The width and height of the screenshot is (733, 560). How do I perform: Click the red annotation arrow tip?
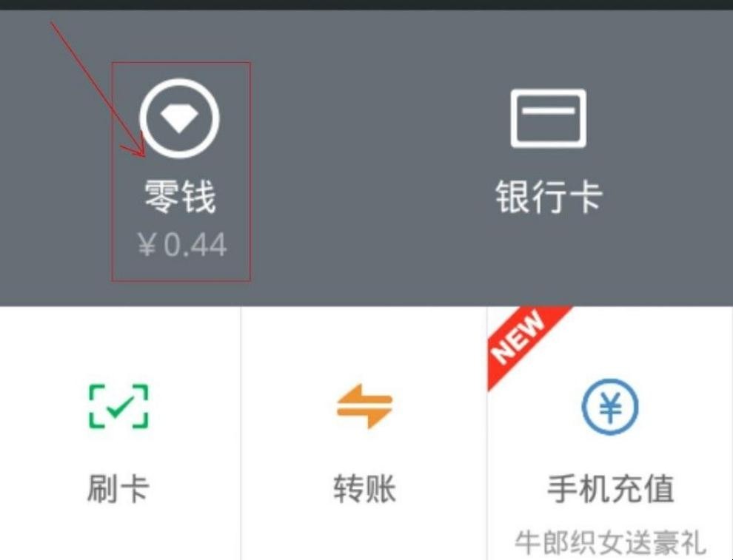click(144, 155)
